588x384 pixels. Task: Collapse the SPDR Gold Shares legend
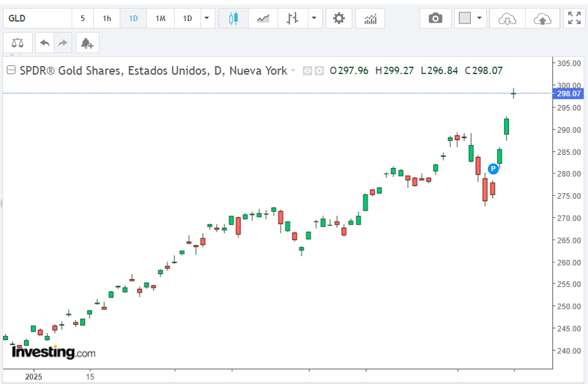[10, 70]
